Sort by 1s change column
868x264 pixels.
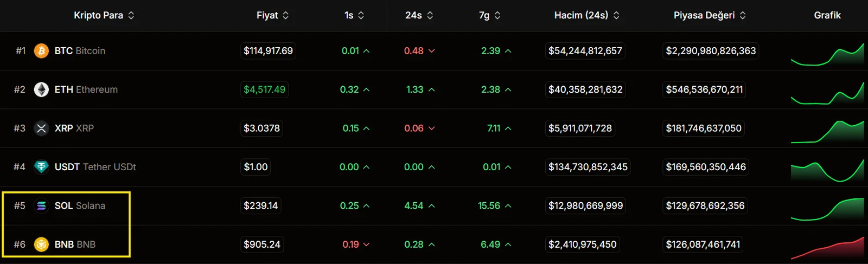tap(354, 15)
